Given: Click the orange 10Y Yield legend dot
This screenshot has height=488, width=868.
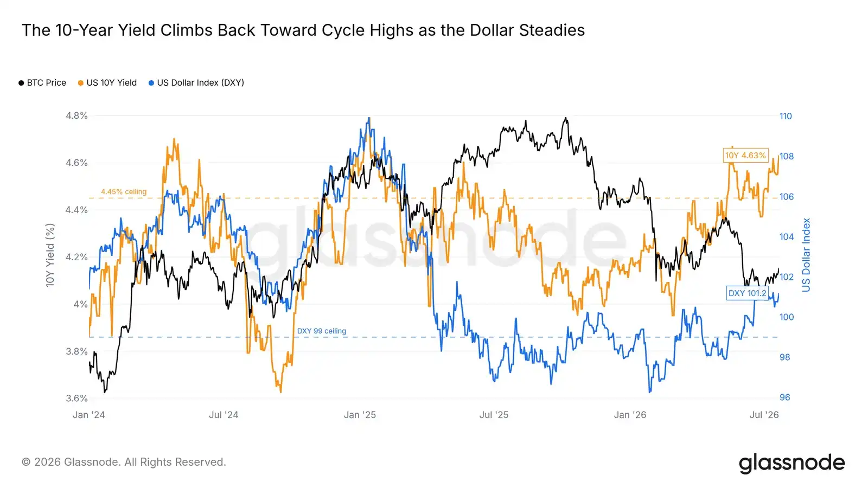Looking at the screenshot, I should pos(81,83).
